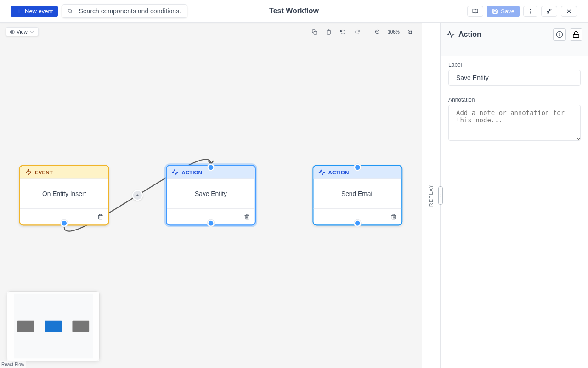The width and height of the screenshot is (588, 368).
Task: Toggle the lock on the Action panel
Action: tap(576, 34)
